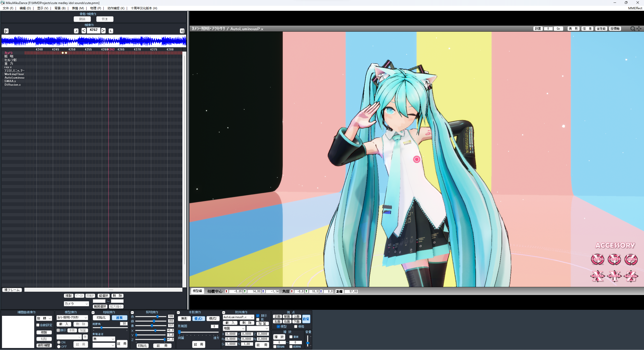The image size is (644, 350).
Task: Adjust the 赤 red light slider
Action: (157, 317)
